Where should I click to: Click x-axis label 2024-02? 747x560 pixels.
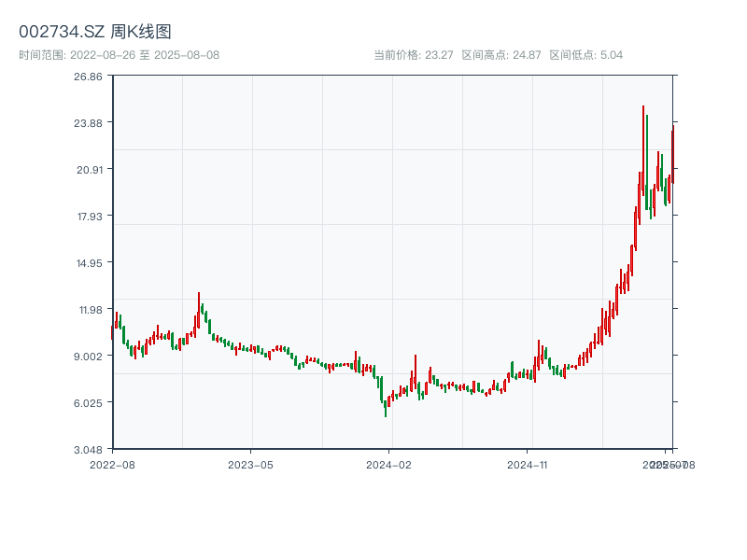click(x=388, y=465)
